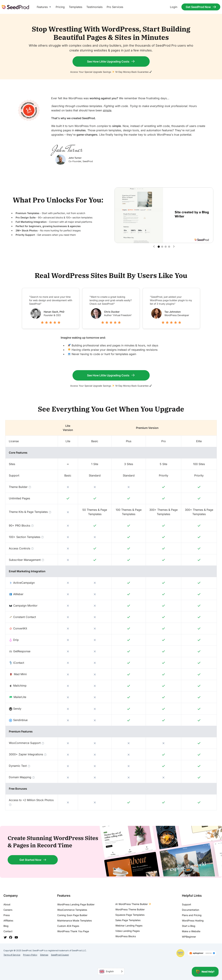This screenshot has width=222, height=980.
Task: Click the Need Help? chat widget
Action: tap(205, 971)
